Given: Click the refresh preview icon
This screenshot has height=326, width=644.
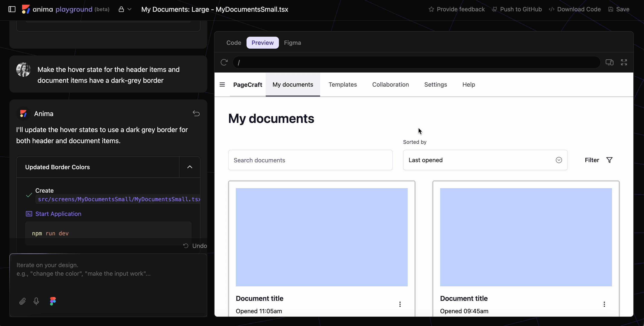Looking at the screenshot, I should 224,62.
